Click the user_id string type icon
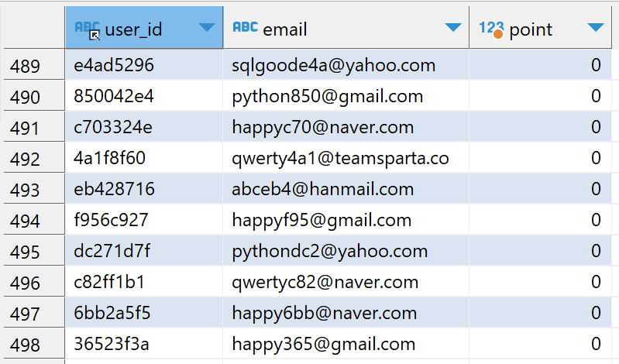The image size is (619, 364). [x=88, y=30]
